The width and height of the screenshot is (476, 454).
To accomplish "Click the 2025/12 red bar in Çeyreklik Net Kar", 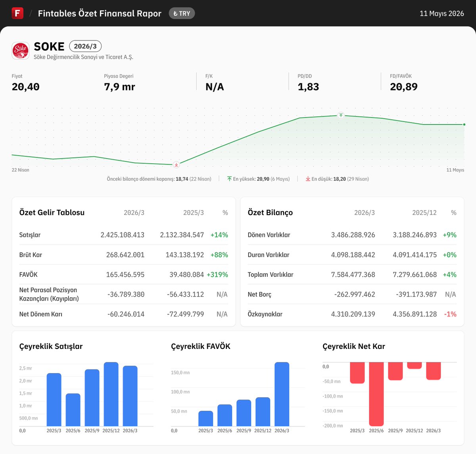I will (x=415, y=366).
